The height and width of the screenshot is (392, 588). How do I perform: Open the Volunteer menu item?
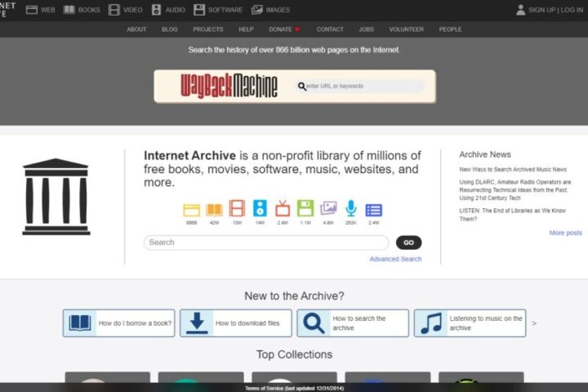tap(407, 29)
